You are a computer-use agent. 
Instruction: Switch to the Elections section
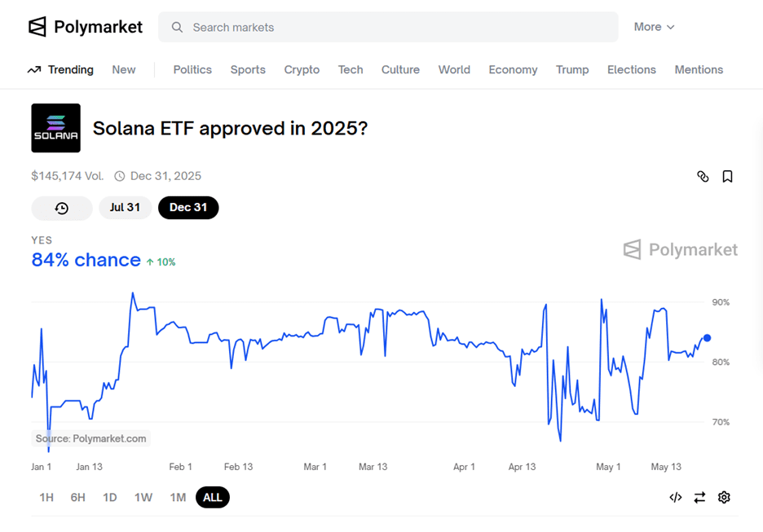[631, 70]
